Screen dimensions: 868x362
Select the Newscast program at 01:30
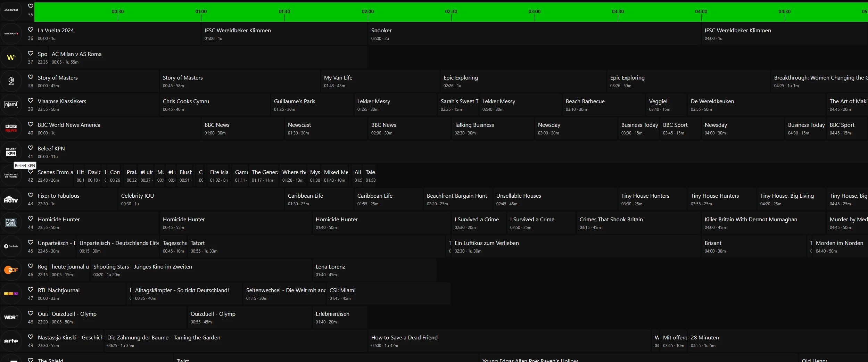click(x=326, y=129)
